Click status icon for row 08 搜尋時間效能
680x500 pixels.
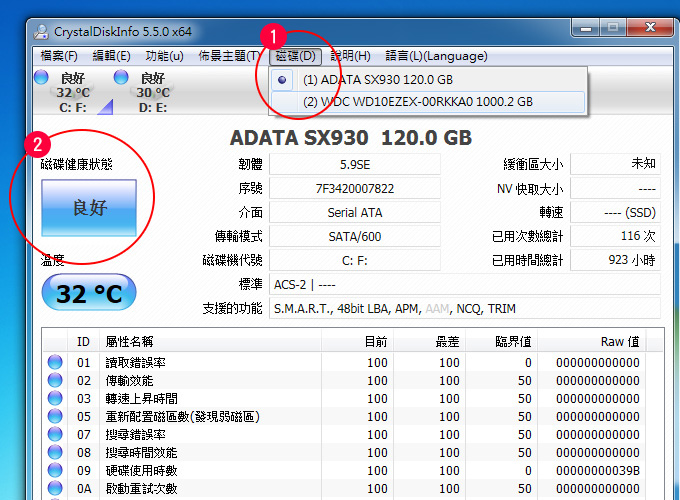click(x=55, y=452)
